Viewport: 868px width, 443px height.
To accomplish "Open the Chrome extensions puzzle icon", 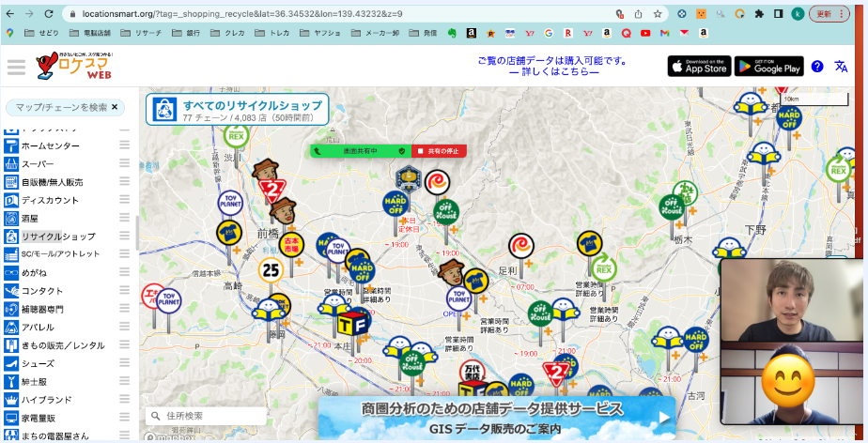I will [x=759, y=14].
